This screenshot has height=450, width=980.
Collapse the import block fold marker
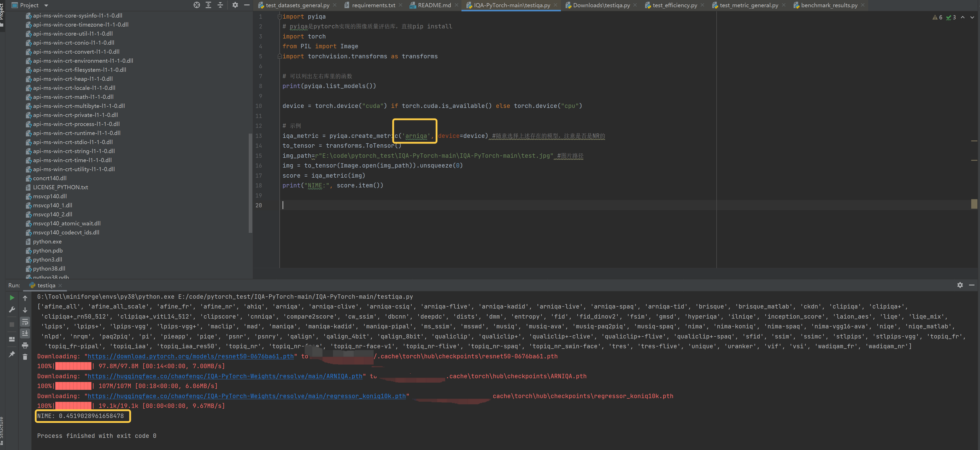(280, 17)
